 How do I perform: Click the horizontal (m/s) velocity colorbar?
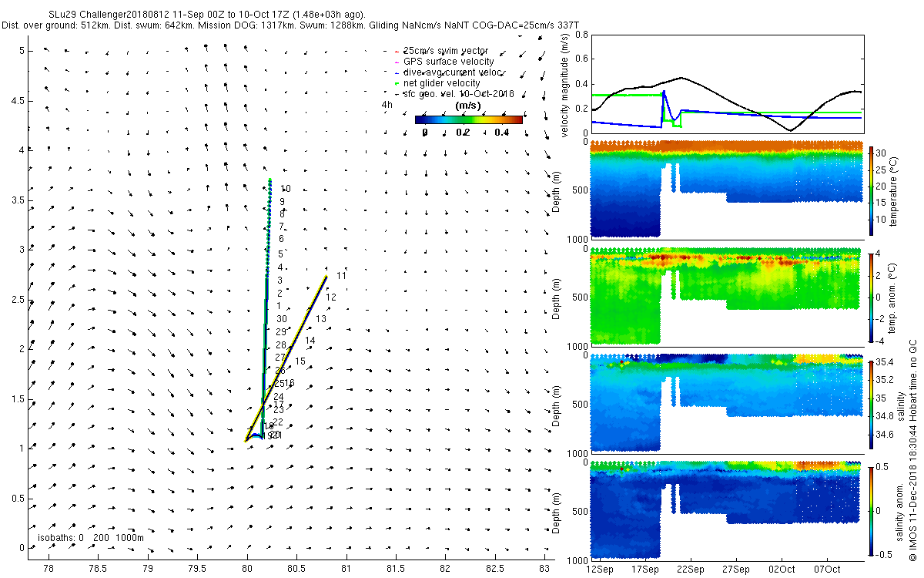click(468, 119)
